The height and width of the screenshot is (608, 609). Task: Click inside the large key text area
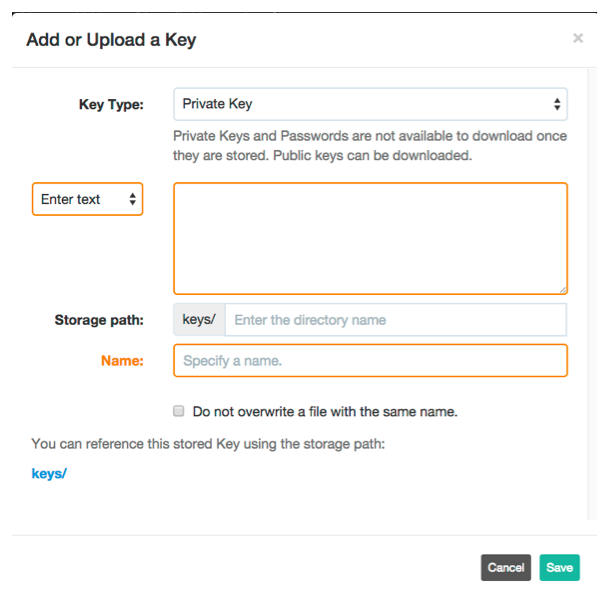coord(370,238)
